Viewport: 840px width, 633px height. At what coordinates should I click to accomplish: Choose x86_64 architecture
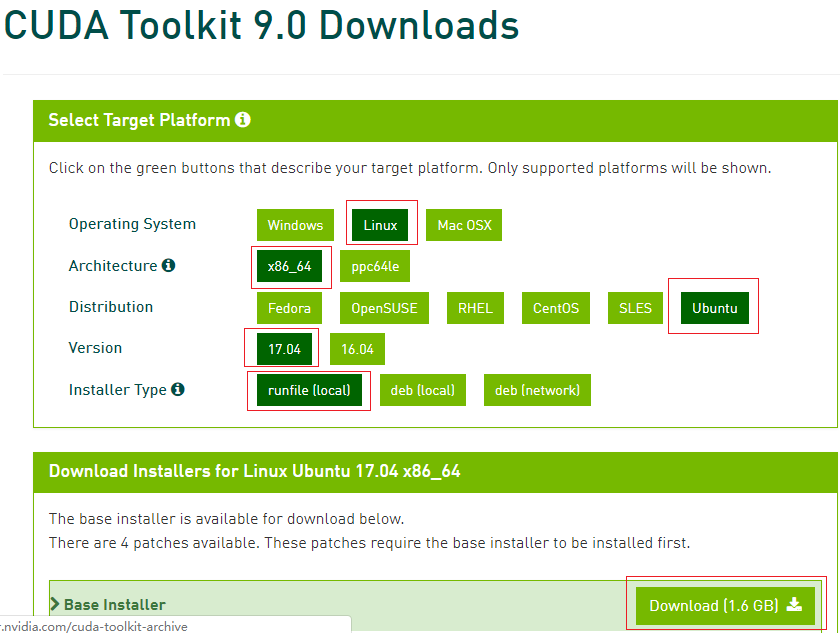coord(289,266)
